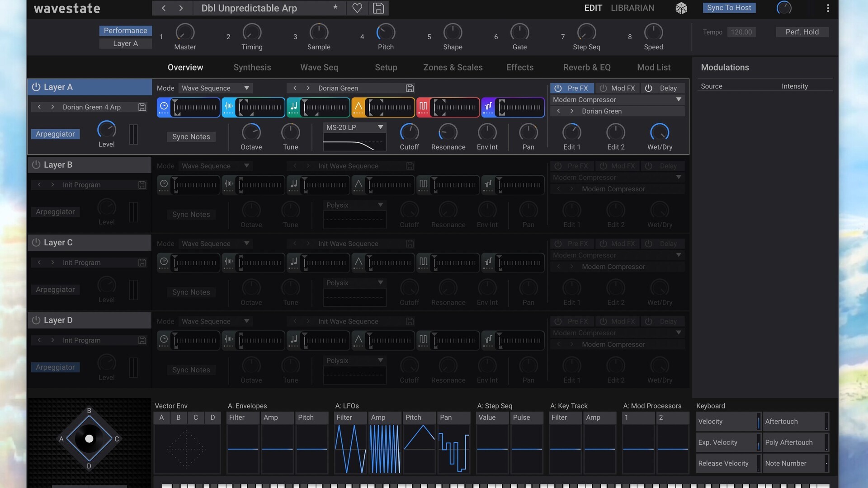
Task: Open Layer D Modern Compressor dropdown
Action: tap(617, 333)
